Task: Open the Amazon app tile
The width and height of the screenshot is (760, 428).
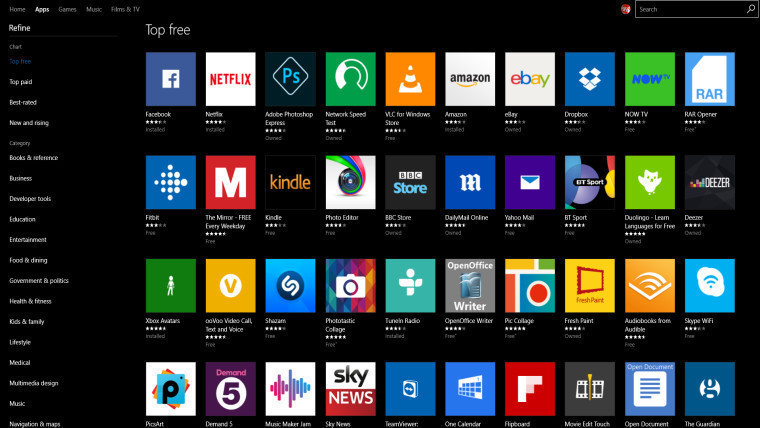Action: 470,79
